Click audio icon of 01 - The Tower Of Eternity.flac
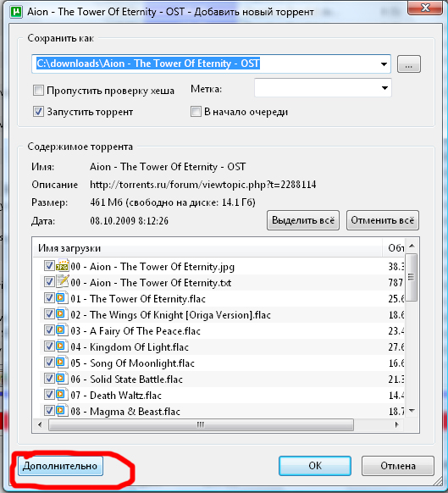Screen dimensions: 448x493 pos(62,298)
